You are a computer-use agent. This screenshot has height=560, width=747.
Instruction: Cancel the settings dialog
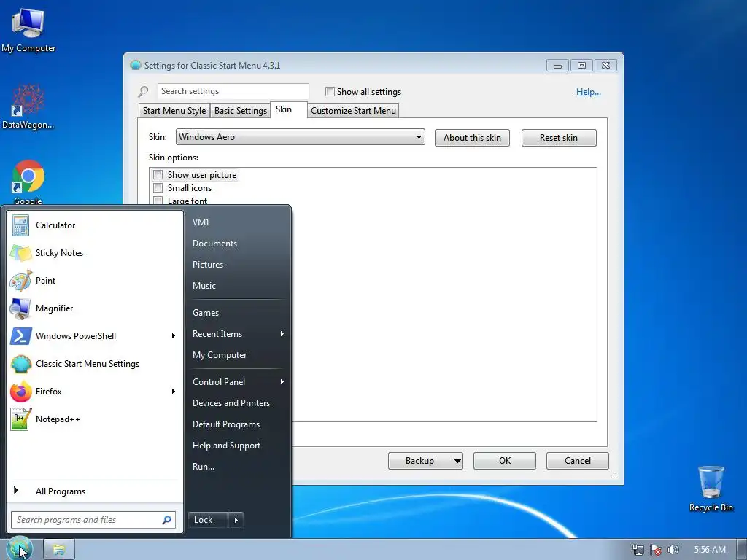point(578,461)
